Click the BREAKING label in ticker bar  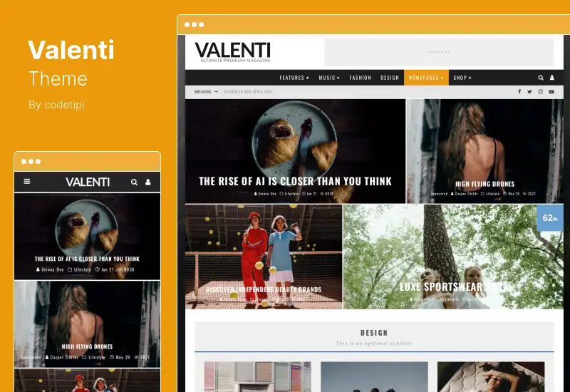[202, 92]
